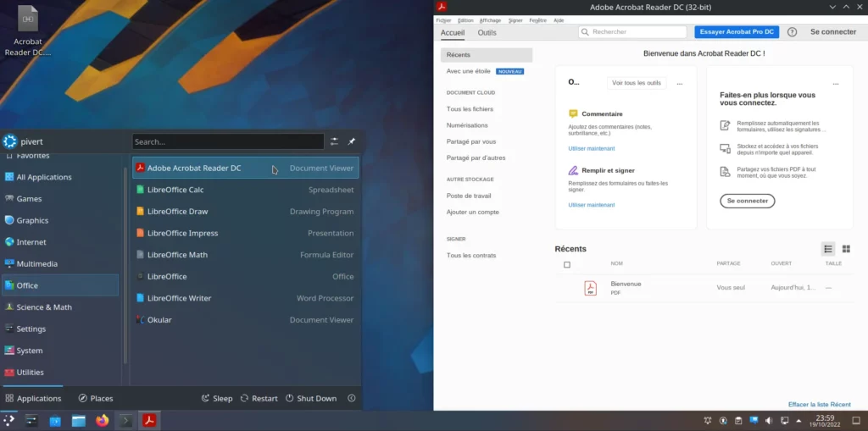Select the Internet category
This screenshot has width=868, height=431.
(x=60, y=242)
